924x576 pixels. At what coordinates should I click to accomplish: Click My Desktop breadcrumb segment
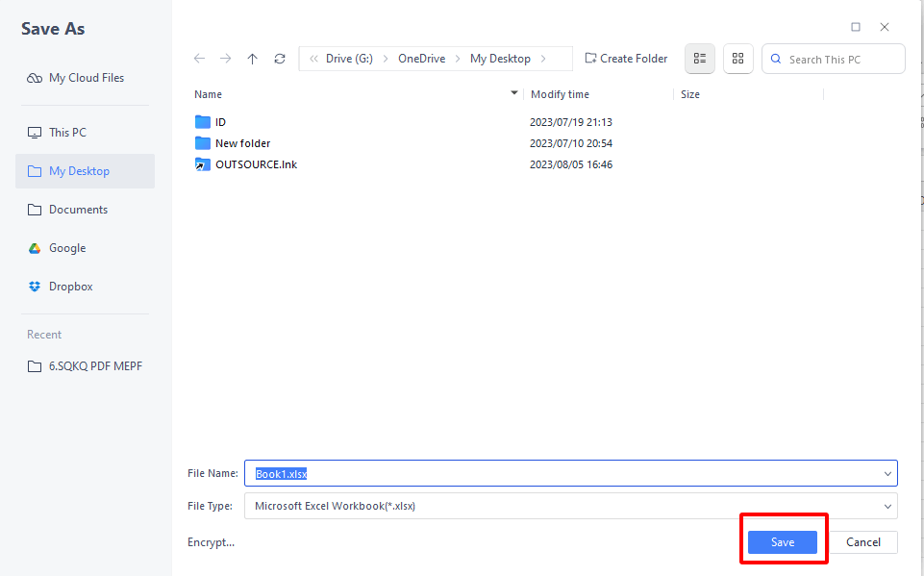[500, 59]
